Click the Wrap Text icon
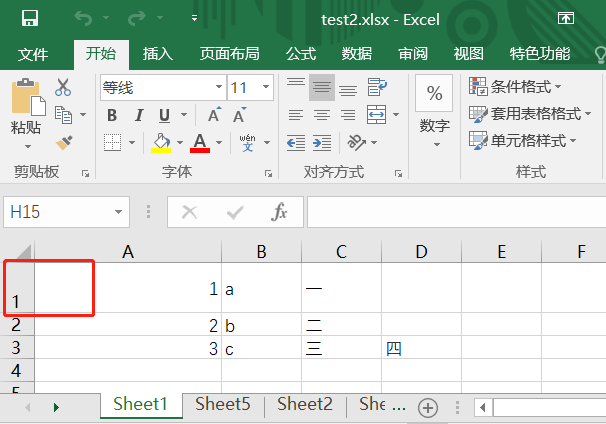The height and width of the screenshot is (424, 606). coord(377,89)
